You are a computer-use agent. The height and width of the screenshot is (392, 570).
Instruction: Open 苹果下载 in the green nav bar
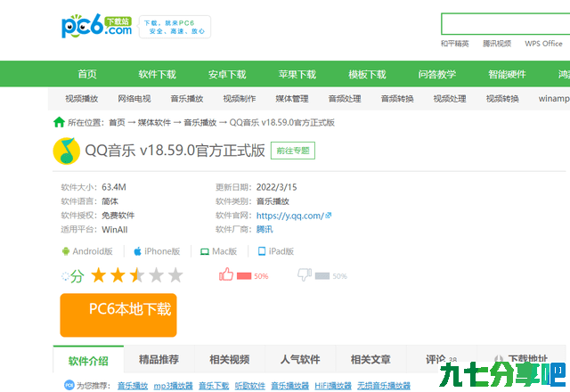[297, 74]
